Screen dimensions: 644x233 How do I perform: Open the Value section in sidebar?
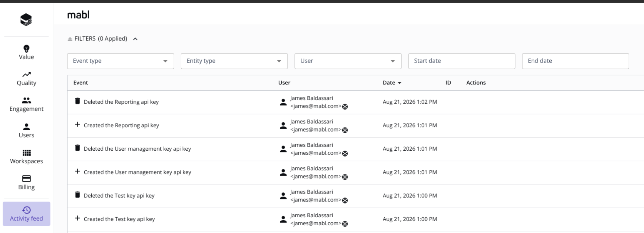(x=26, y=53)
